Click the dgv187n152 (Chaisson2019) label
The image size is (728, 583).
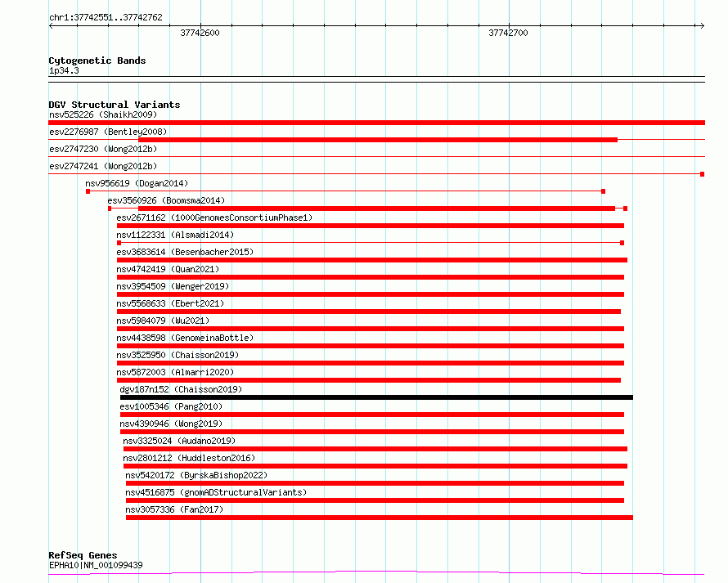click(181, 389)
